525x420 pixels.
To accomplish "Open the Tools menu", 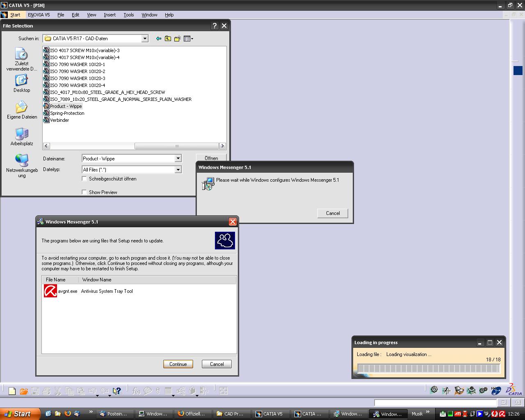I will [129, 15].
